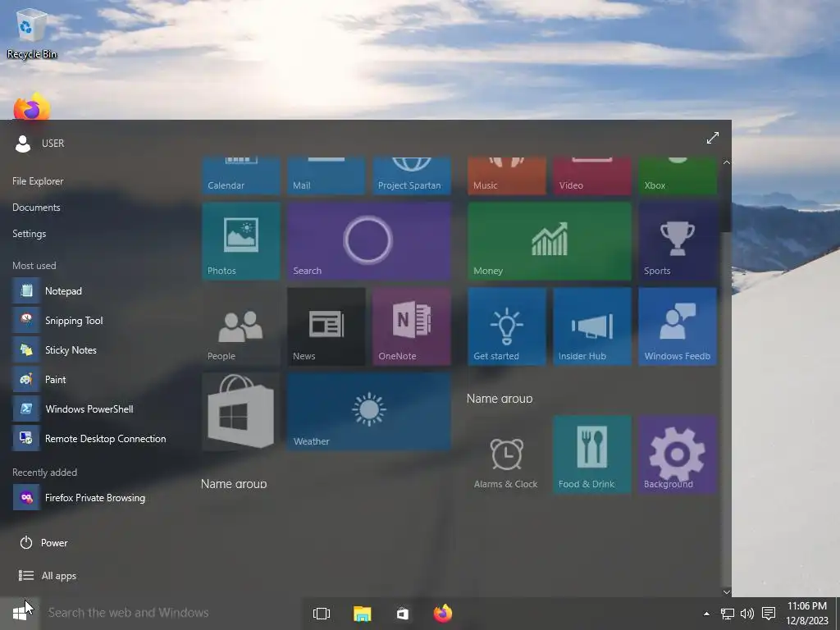Open the News tile
The height and width of the screenshot is (630, 840).
click(x=326, y=326)
